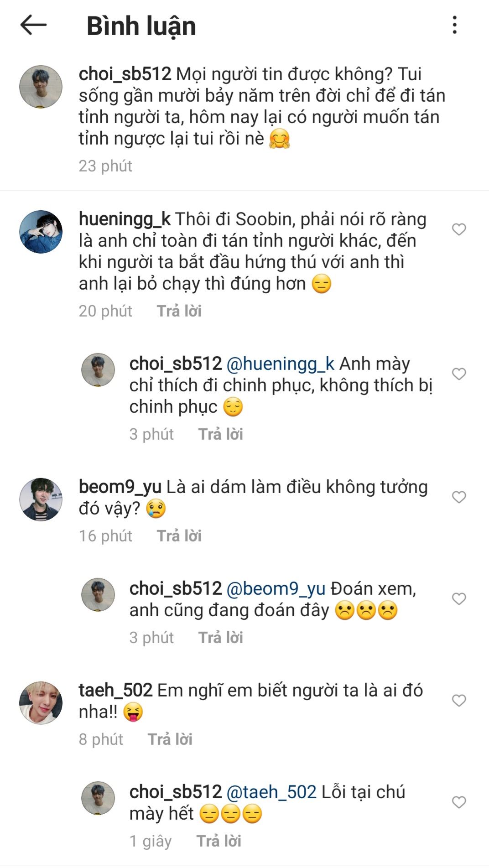The image size is (489, 868).
Task: Open the @taeh_502 mention link
Action: tap(271, 792)
